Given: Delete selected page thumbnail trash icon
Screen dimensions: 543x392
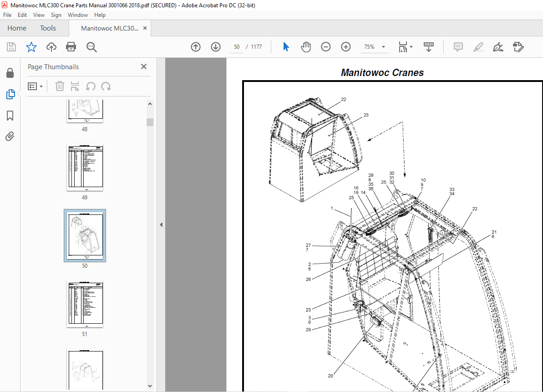Looking at the screenshot, I should pyautogui.click(x=60, y=86).
